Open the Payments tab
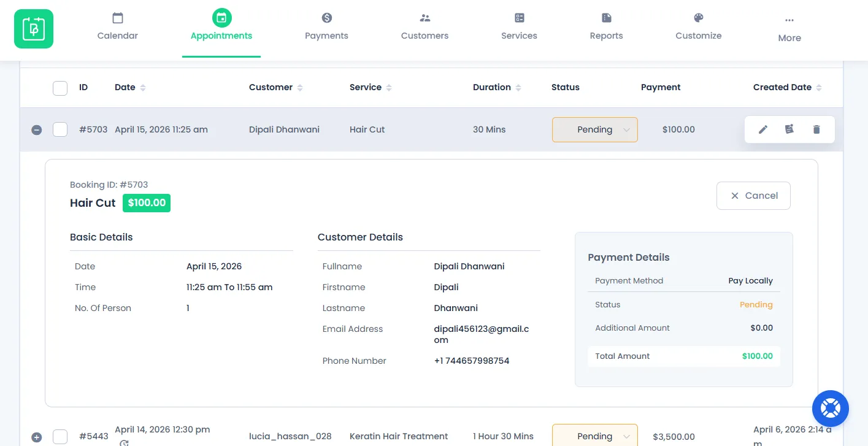 click(x=326, y=36)
